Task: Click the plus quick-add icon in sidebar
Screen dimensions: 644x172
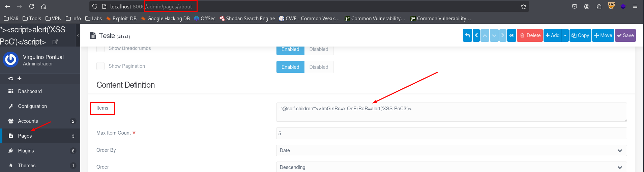Action: click(x=20, y=79)
